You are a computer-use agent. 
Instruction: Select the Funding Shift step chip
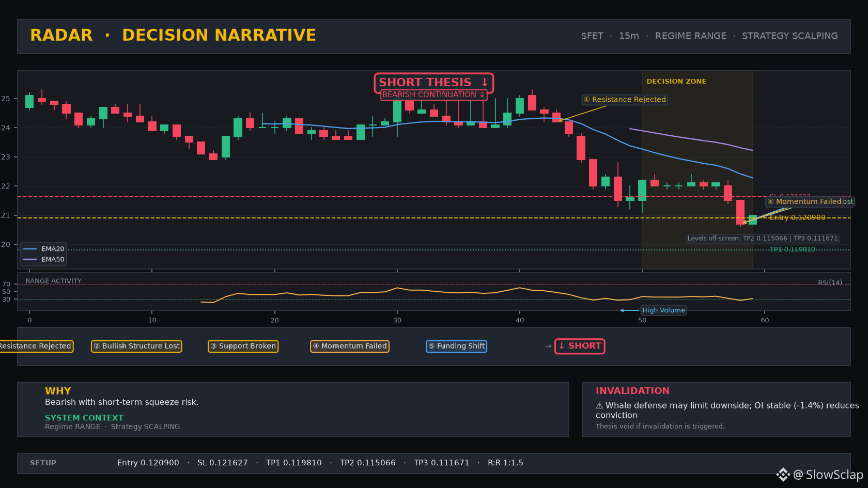(456, 346)
